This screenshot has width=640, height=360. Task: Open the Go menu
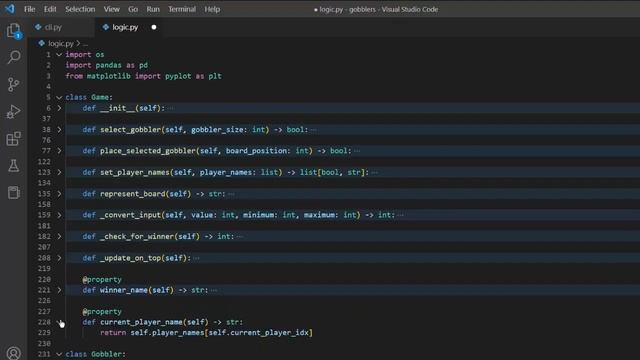click(x=133, y=9)
